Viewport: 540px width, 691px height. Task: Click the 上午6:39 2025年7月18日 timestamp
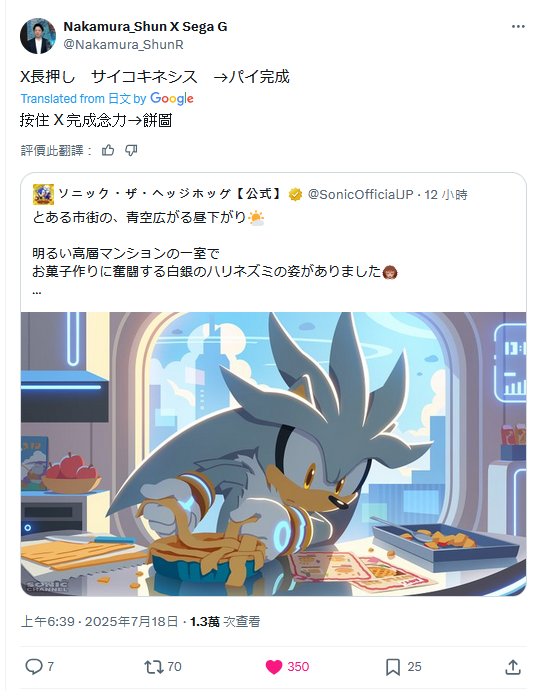point(99,622)
